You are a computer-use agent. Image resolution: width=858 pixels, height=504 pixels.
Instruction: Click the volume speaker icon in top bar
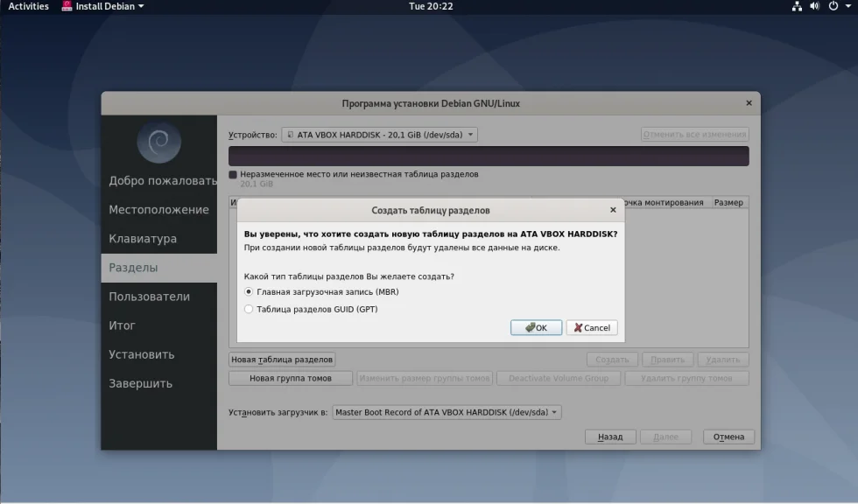tap(815, 6)
